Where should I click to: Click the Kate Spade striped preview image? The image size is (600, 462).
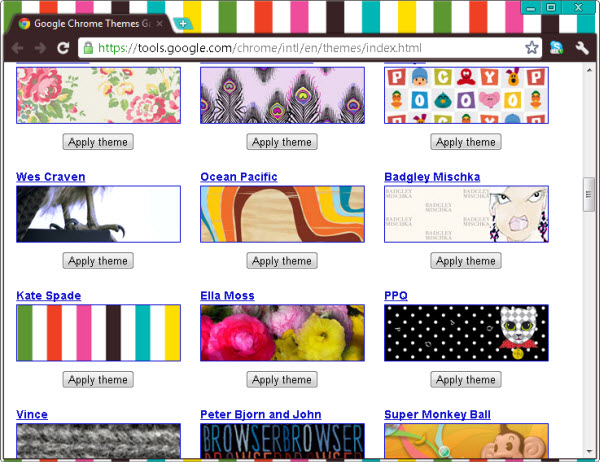coord(98,333)
